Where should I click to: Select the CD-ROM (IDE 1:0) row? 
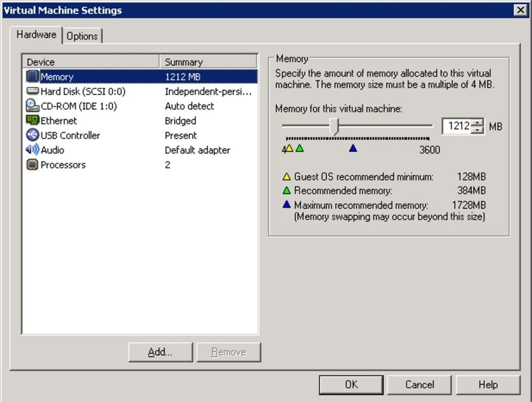141,106
